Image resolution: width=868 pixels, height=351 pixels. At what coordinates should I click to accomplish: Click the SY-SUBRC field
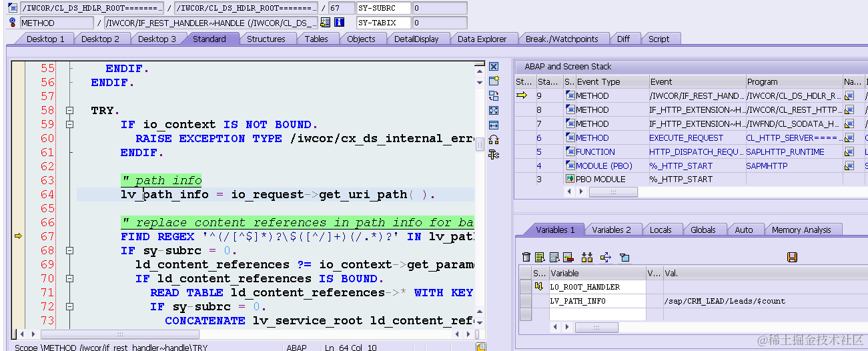point(384,8)
